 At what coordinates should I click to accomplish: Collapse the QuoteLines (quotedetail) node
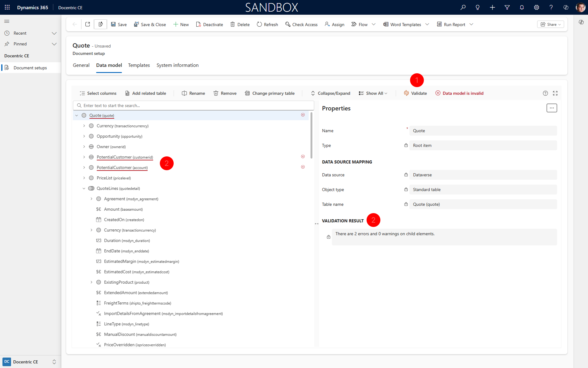(x=84, y=188)
